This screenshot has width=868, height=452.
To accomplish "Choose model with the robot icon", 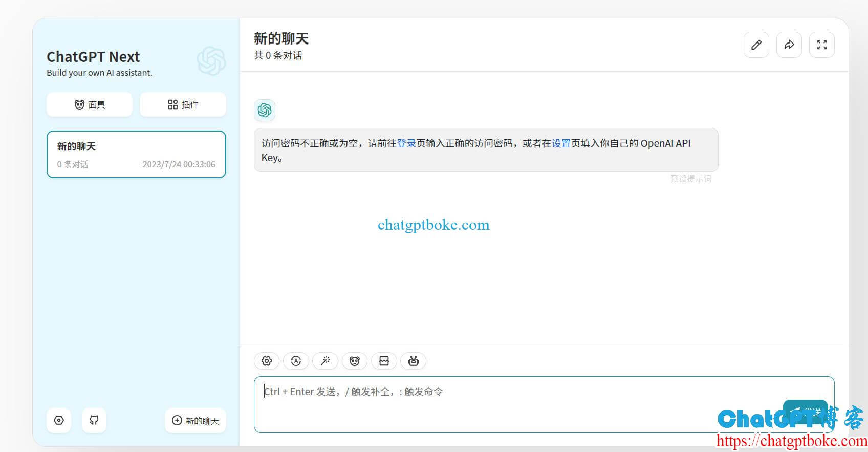I will pyautogui.click(x=414, y=361).
